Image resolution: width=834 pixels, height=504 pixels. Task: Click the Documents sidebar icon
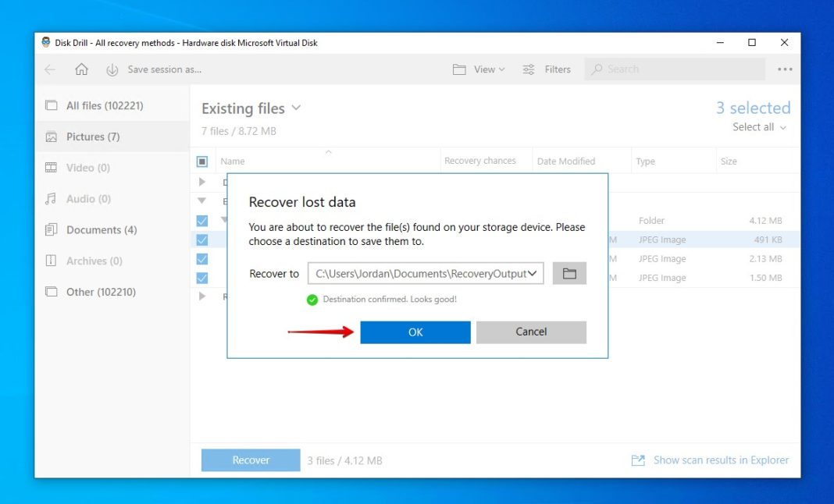coord(51,229)
